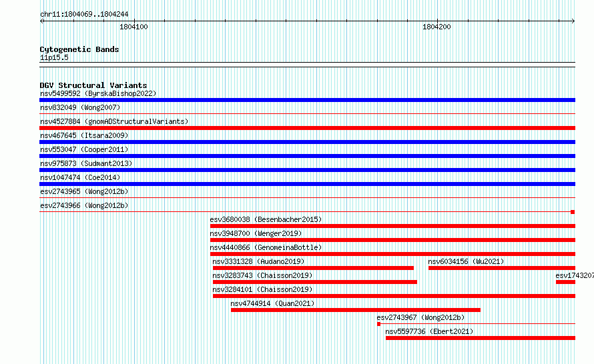Viewport: 594px width, 364px height.
Task: Open nsv975873 (Sudmant2013) label
Action: [x=86, y=163]
